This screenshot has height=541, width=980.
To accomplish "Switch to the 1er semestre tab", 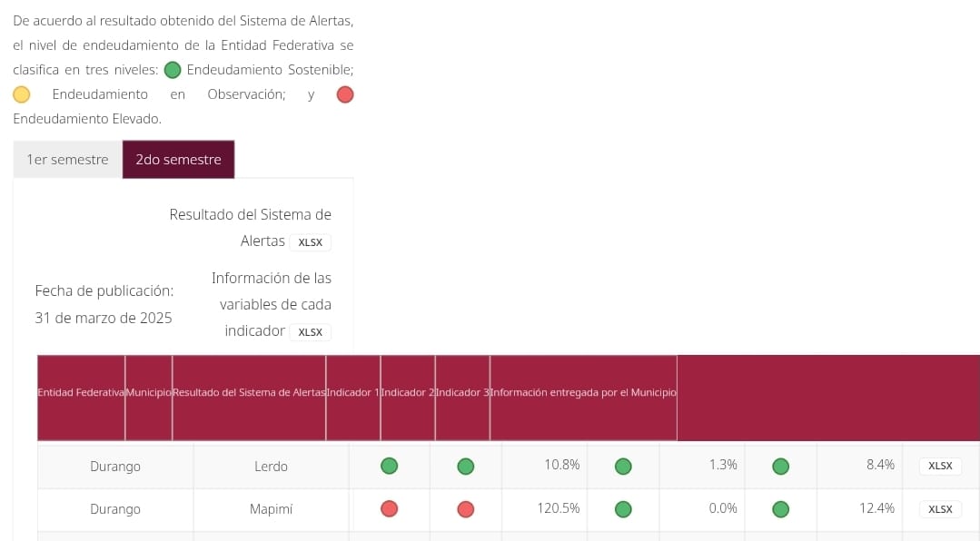I will coord(67,160).
